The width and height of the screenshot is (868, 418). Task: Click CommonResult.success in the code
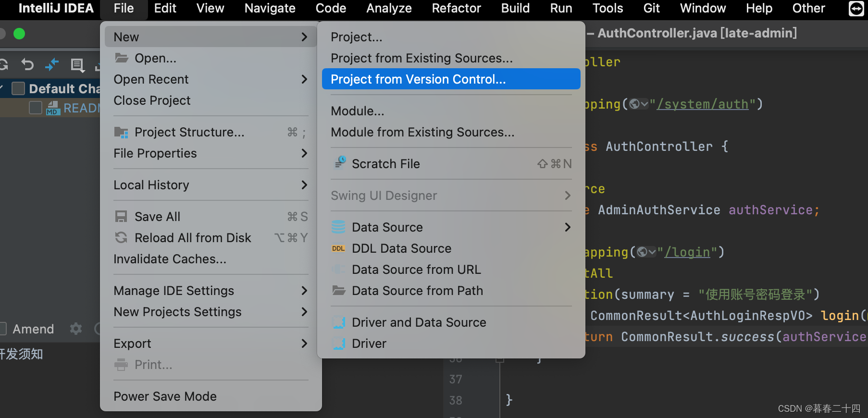(x=697, y=337)
